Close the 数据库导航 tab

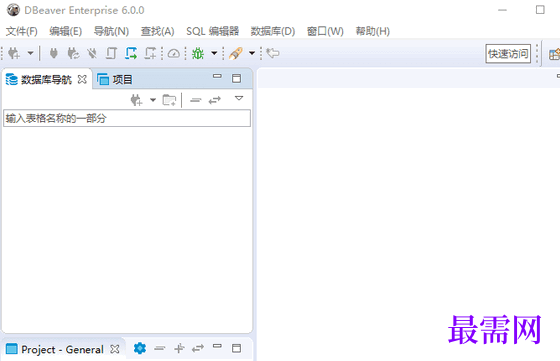click(x=82, y=79)
